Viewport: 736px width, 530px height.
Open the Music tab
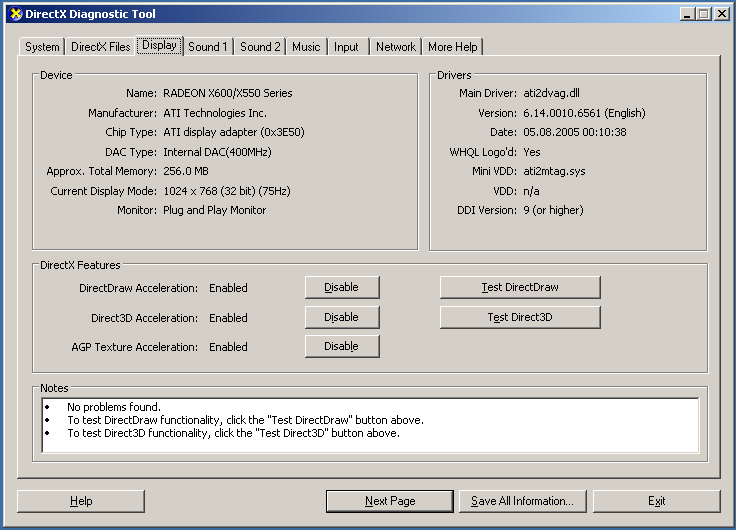[x=306, y=47]
